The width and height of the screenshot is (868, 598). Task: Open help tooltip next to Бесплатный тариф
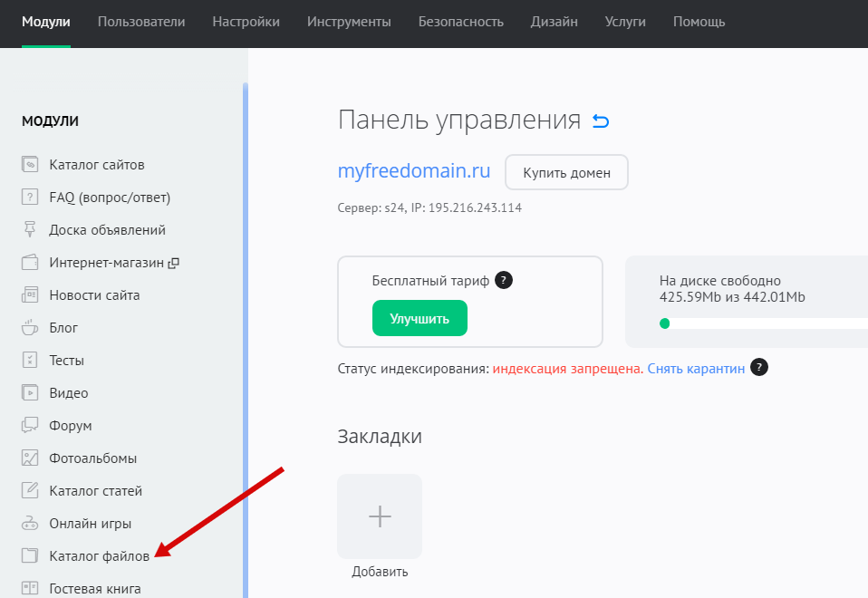point(505,281)
